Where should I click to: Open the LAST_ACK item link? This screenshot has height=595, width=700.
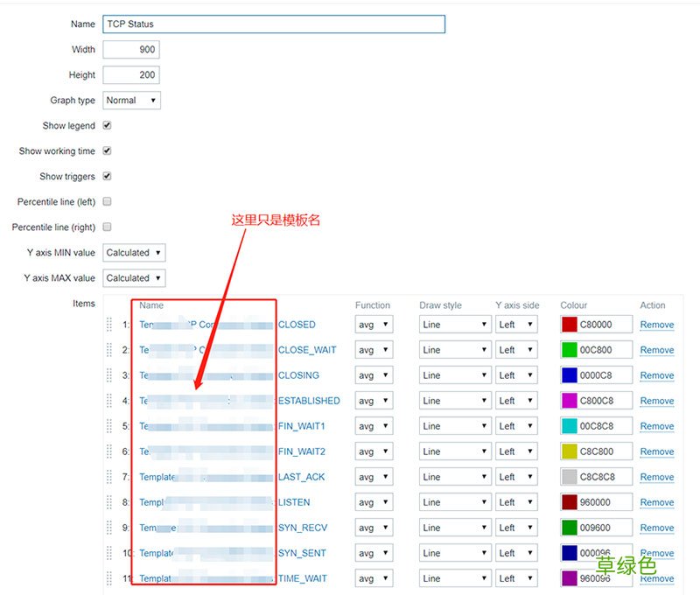coord(219,477)
